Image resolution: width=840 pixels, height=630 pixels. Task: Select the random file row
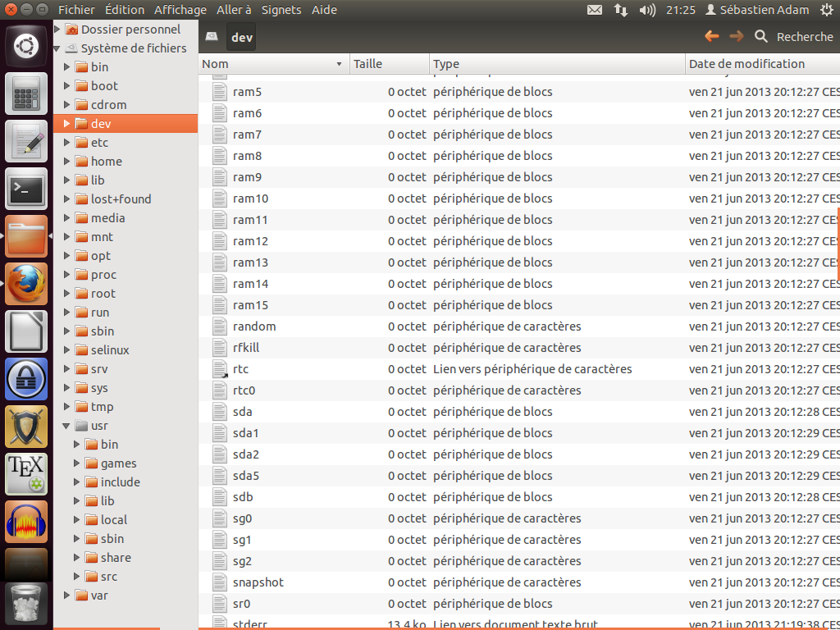(x=254, y=326)
